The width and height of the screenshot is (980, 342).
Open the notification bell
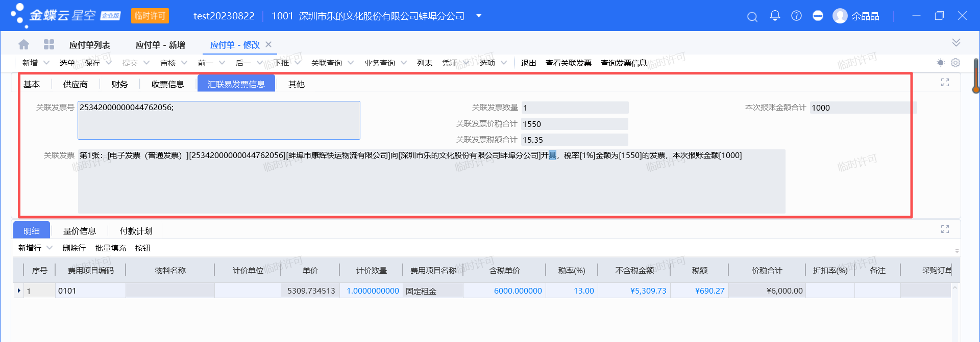click(x=775, y=16)
